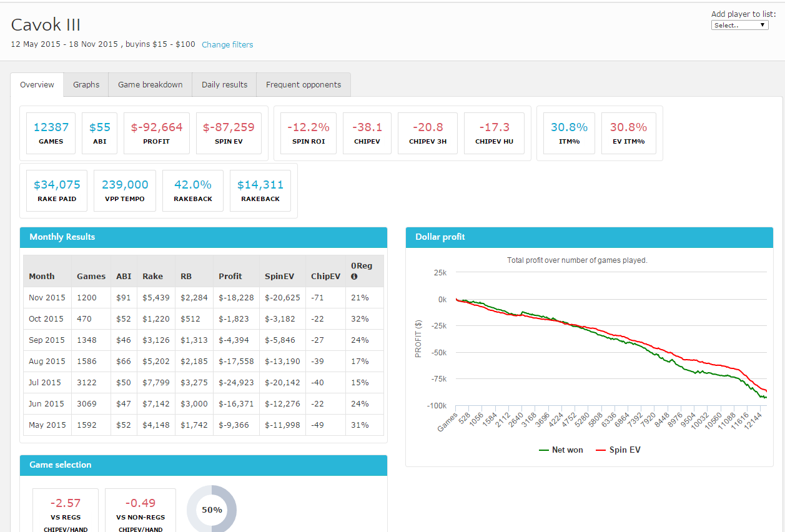
Task: Click the Change filters link
Action: (227, 45)
